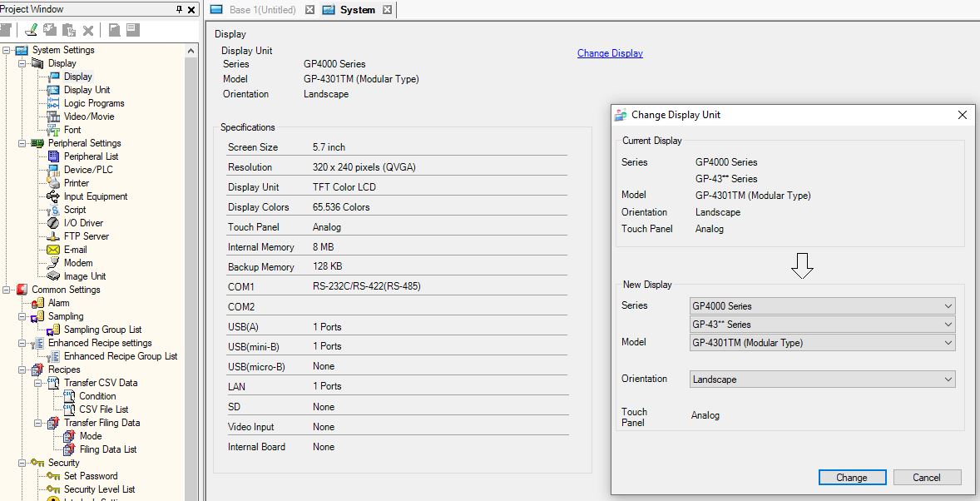Open Image Unit settings

pos(84,275)
